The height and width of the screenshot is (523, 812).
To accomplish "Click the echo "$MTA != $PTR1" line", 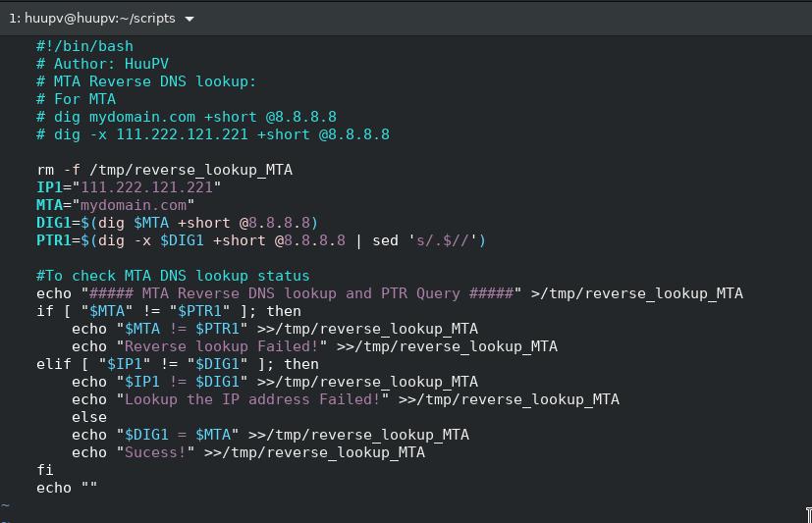I will pos(275,329).
